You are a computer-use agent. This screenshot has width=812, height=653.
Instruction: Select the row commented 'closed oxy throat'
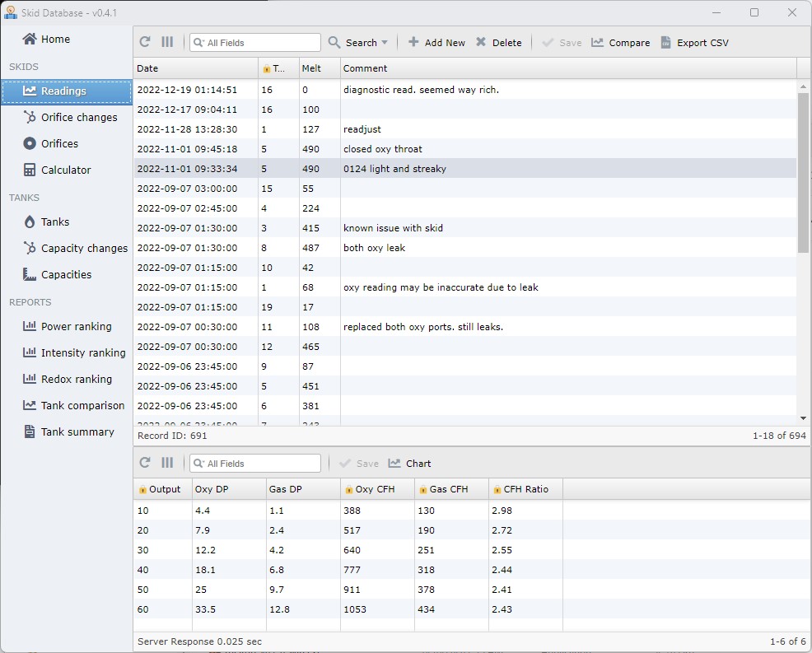tap(383, 149)
